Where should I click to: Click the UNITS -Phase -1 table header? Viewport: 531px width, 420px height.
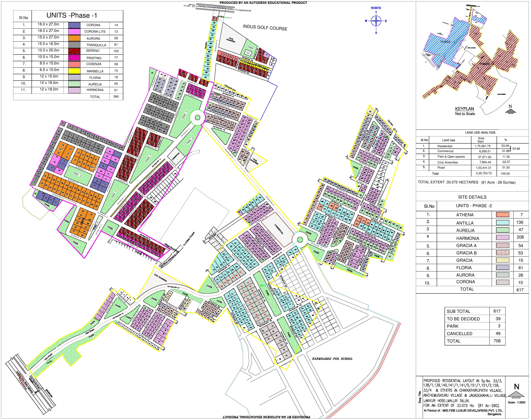[72, 16]
